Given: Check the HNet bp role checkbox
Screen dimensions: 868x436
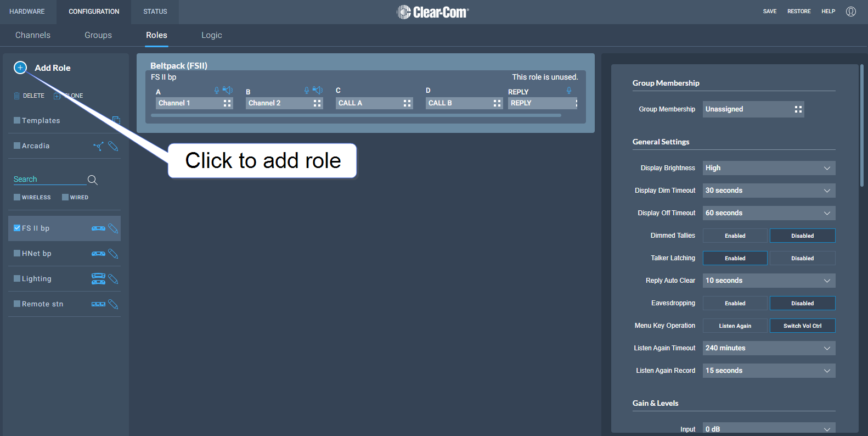Looking at the screenshot, I should (x=17, y=254).
